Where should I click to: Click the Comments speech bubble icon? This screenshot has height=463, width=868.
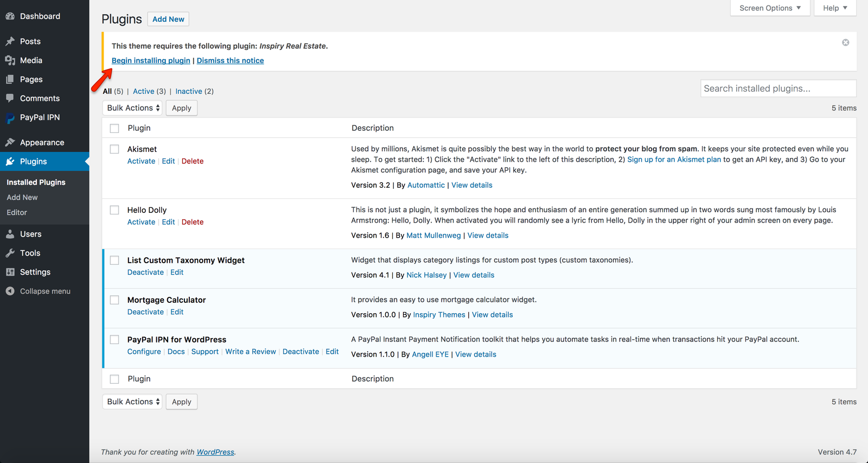[10, 98]
